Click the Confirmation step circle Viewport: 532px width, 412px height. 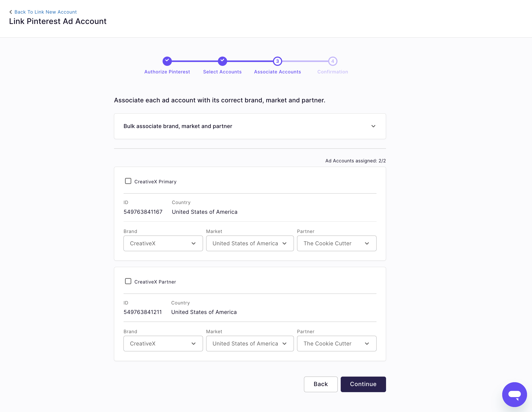click(332, 61)
